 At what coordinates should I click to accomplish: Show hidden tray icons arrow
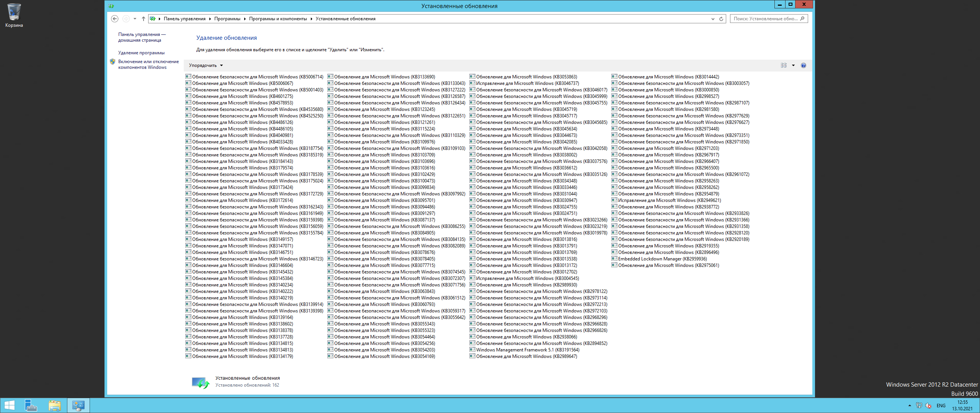coord(910,406)
